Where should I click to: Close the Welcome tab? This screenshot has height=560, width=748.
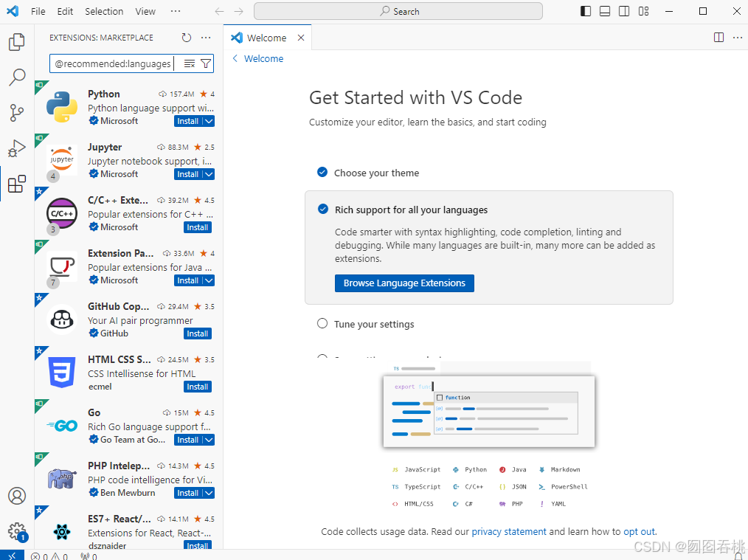[301, 38]
